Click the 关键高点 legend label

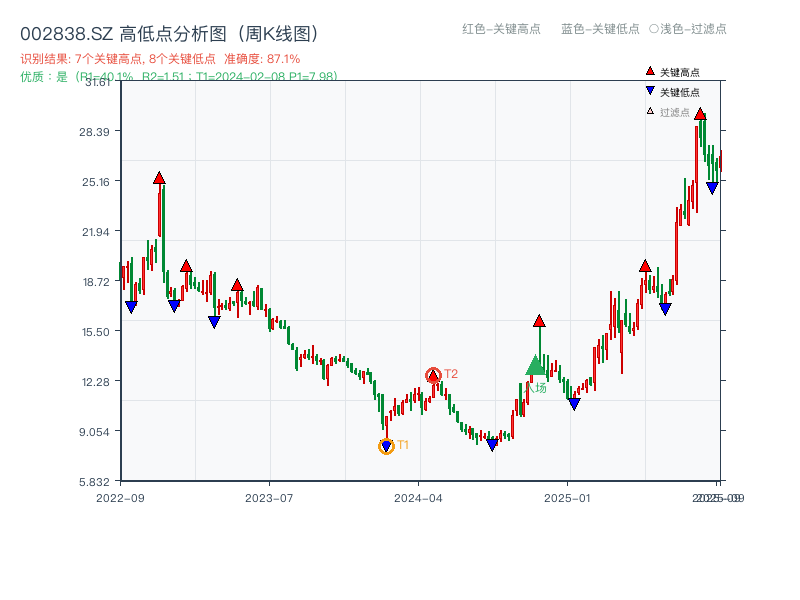click(x=680, y=72)
